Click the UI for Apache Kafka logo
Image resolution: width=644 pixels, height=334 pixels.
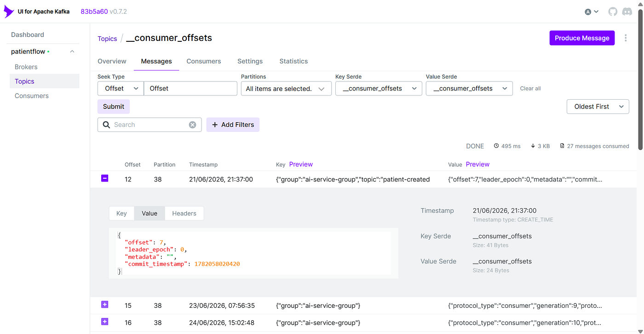[37, 11]
